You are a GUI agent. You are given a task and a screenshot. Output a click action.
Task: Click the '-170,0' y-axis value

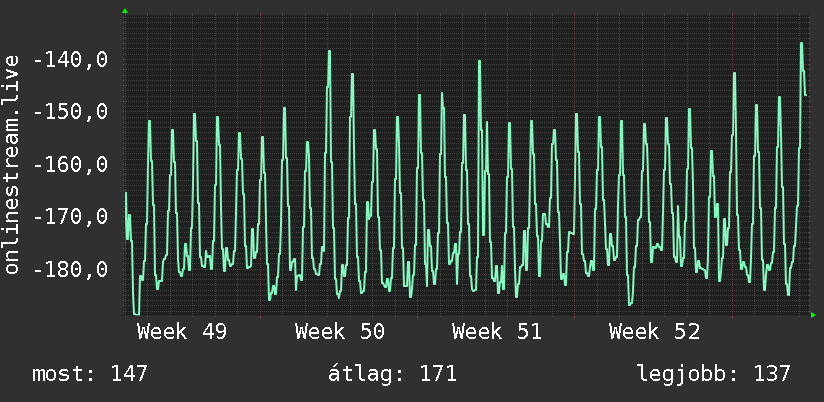[70, 217]
